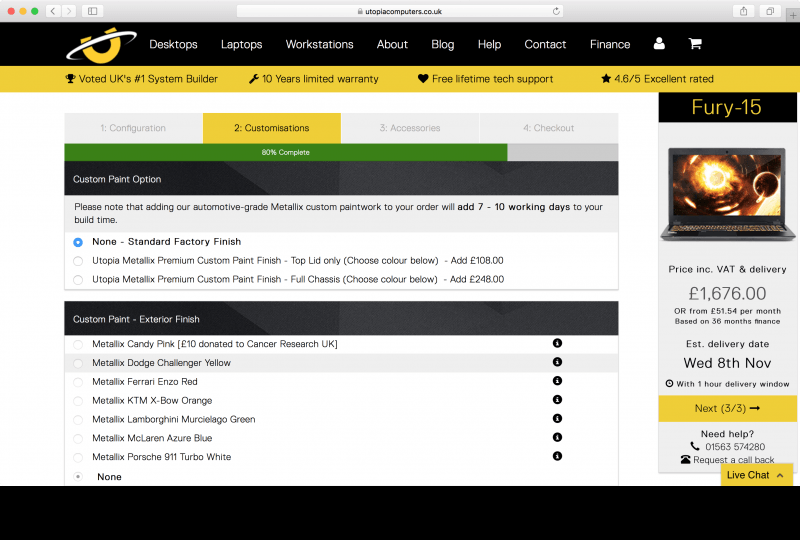Click the star rating icon
The width and height of the screenshot is (800, 540).
point(606,79)
